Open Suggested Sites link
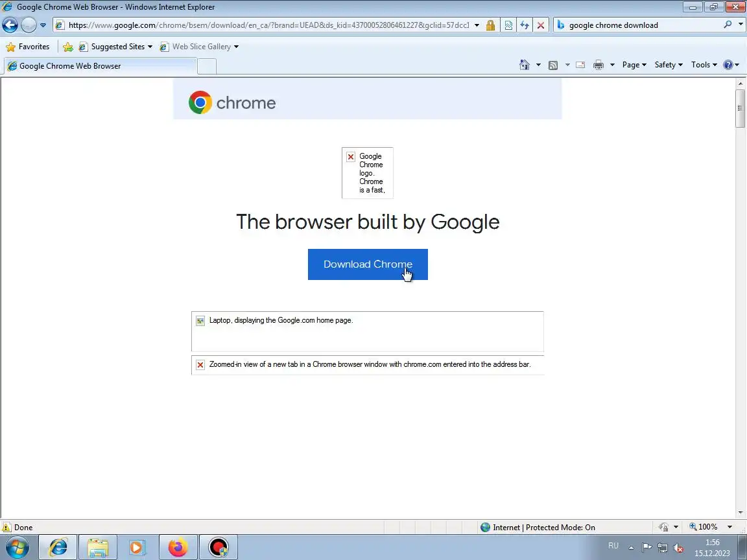This screenshot has width=747, height=560. pyautogui.click(x=117, y=47)
